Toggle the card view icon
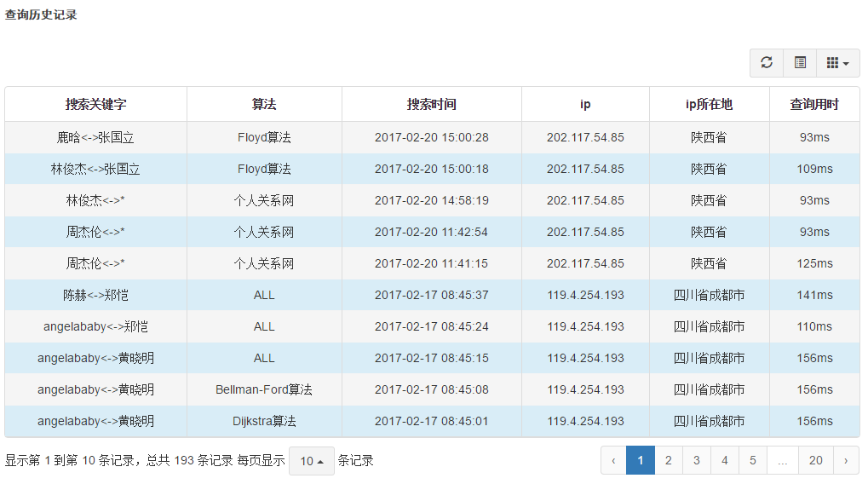This screenshot has height=484, width=868. [x=800, y=62]
